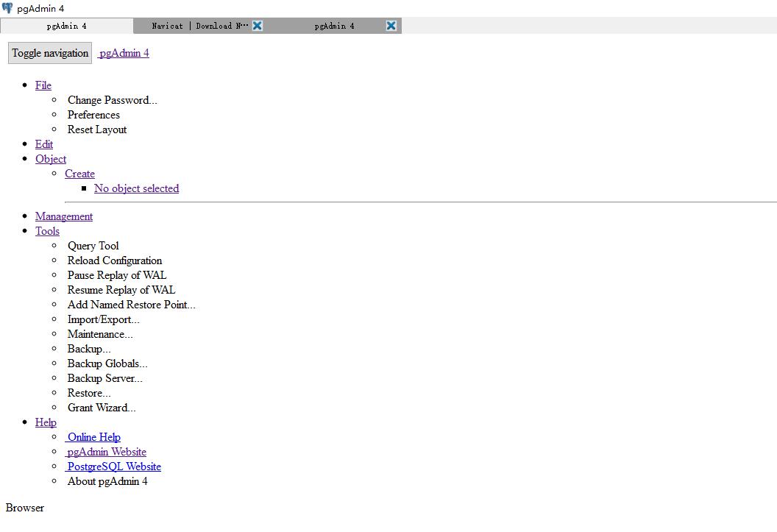Choose Reset Layout option
The width and height of the screenshot is (777, 532).
(97, 130)
